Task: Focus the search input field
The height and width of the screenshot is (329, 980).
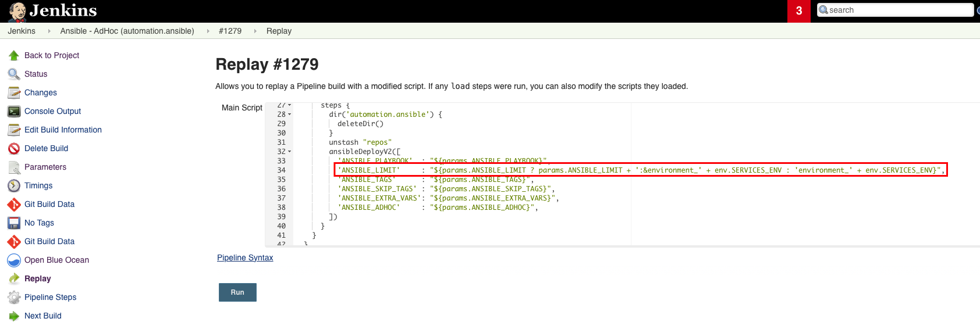Action: [895, 10]
